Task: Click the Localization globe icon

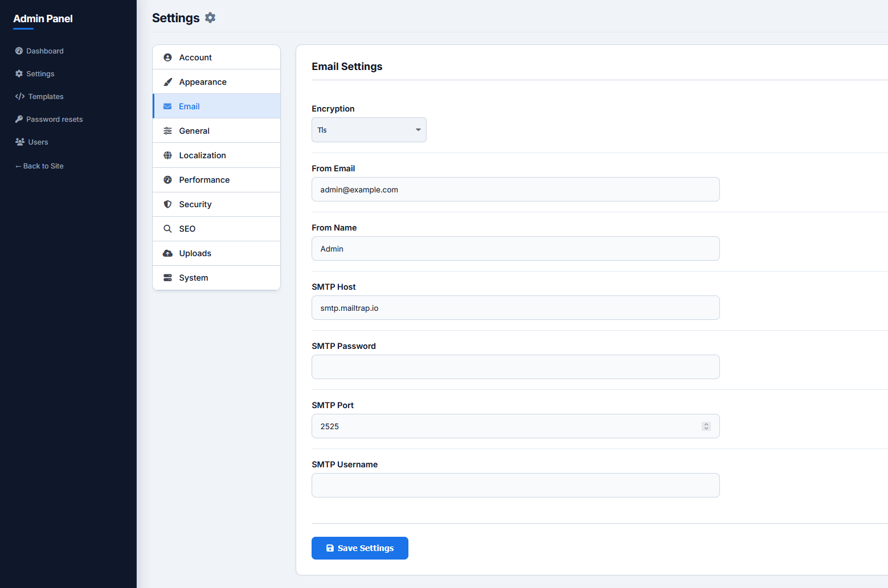Action: pyautogui.click(x=167, y=155)
